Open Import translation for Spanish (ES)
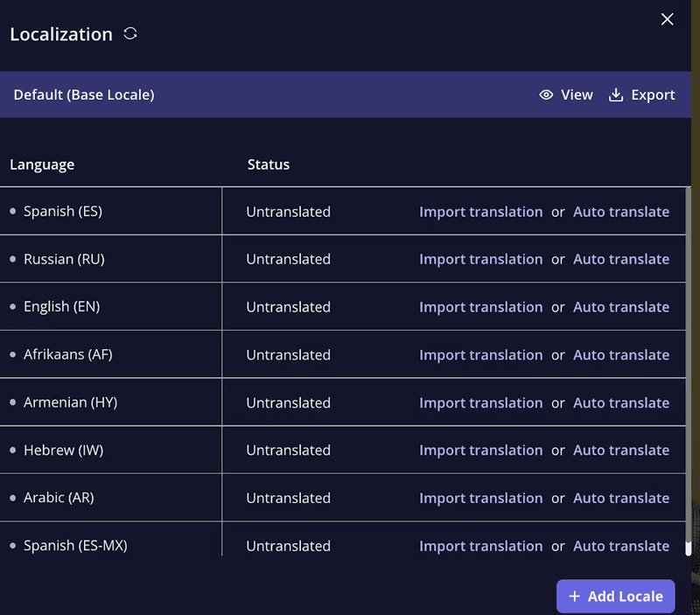Screen dimensions: 700x615 (x=480, y=211)
